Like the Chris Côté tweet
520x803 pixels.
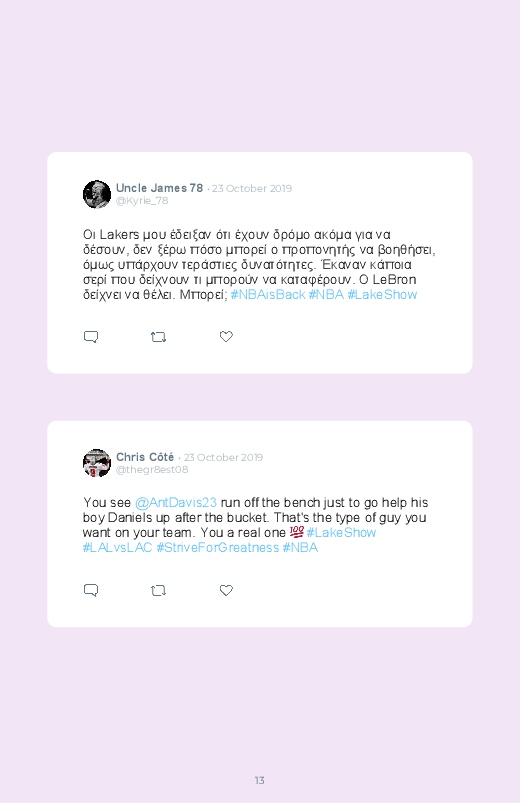click(226, 590)
